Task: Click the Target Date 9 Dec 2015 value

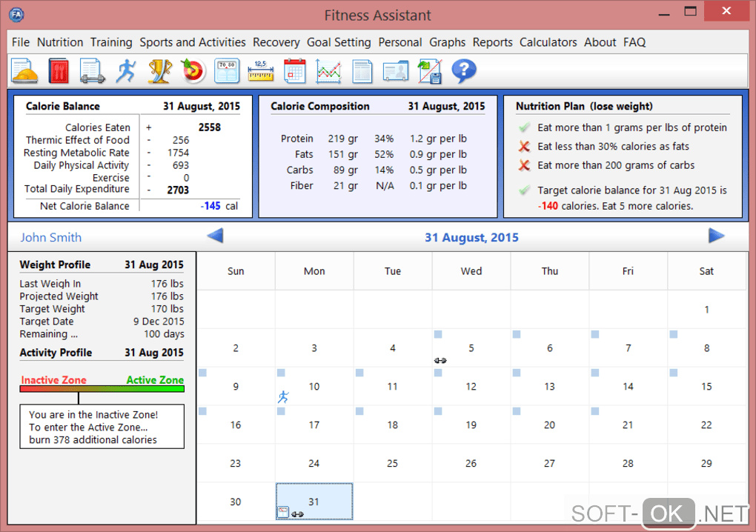Action: pyautogui.click(x=159, y=322)
